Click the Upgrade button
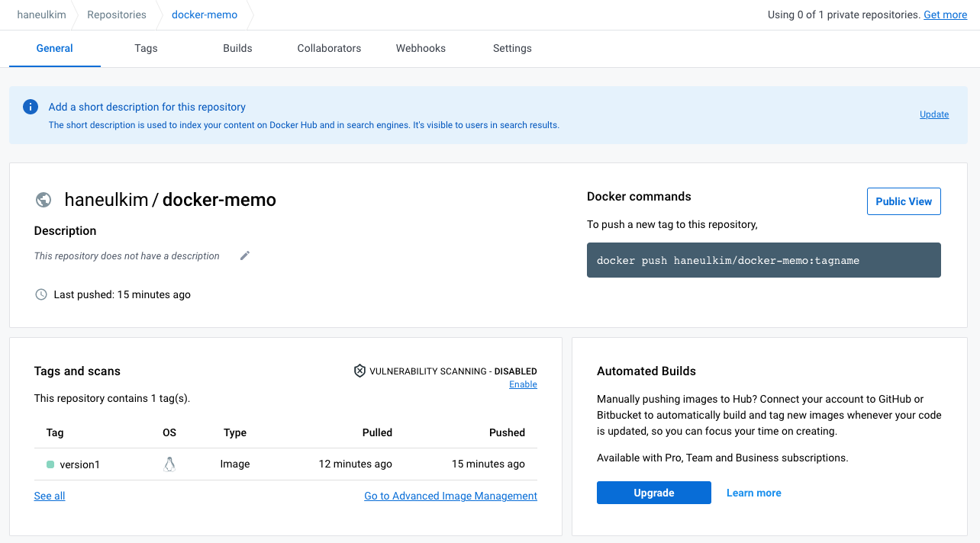Image resolution: width=980 pixels, height=543 pixels. coord(654,493)
